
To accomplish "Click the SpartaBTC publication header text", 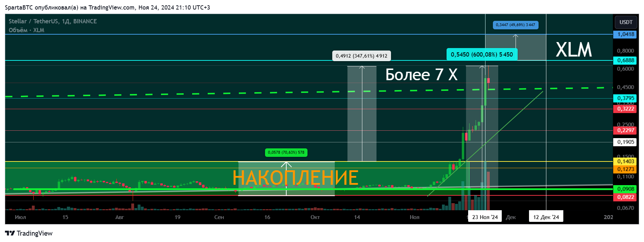I will point(107,7).
